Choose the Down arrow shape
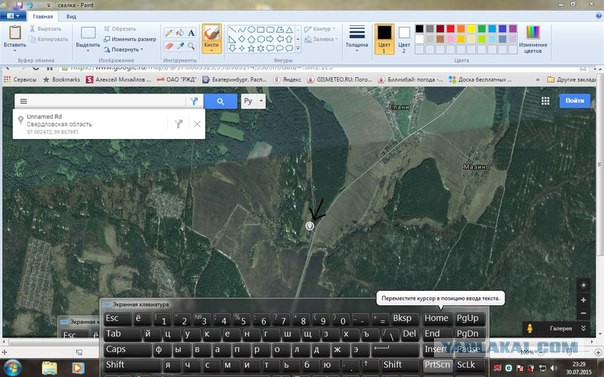 click(232, 48)
